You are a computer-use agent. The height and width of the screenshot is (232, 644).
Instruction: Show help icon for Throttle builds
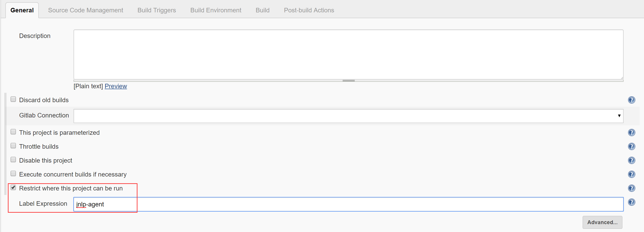coord(631,146)
